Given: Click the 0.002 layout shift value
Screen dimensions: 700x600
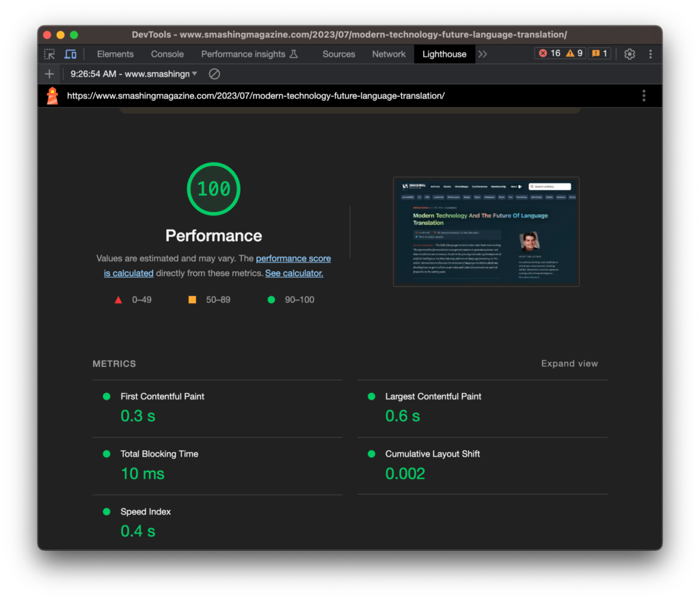Looking at the screenshot, I should pyautogui.click(x=405, y=474).
